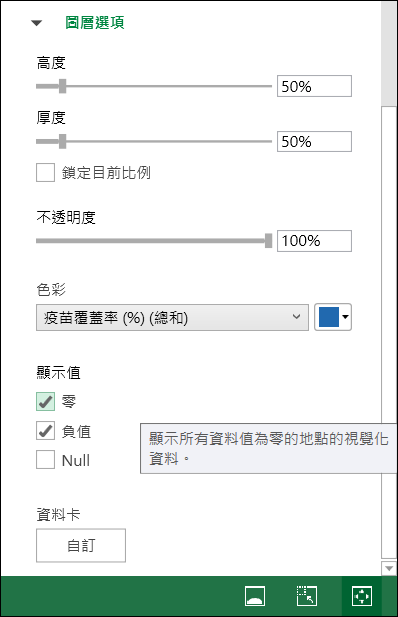Click the 不透明度 100% input field
This screenshot has width=398, height=617.
tap(314, 241)
